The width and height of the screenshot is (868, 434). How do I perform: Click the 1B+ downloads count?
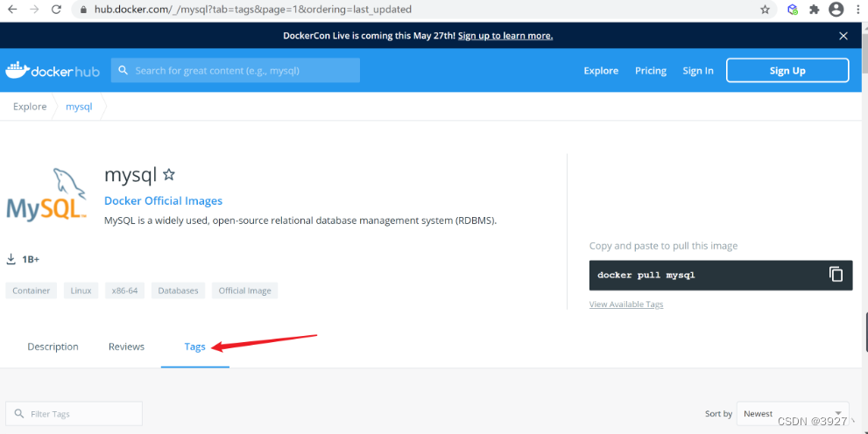[x=31, y=259]
